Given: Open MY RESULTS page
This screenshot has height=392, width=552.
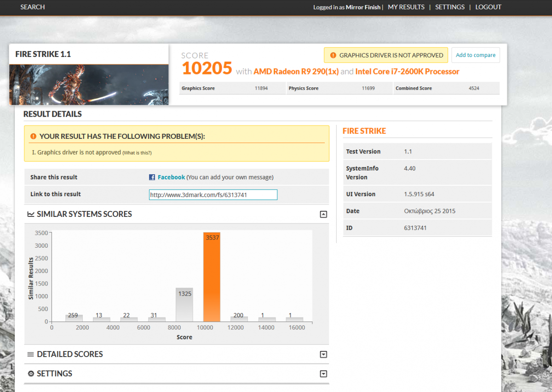Looking at the screenshot, I should tap(406, 7).
